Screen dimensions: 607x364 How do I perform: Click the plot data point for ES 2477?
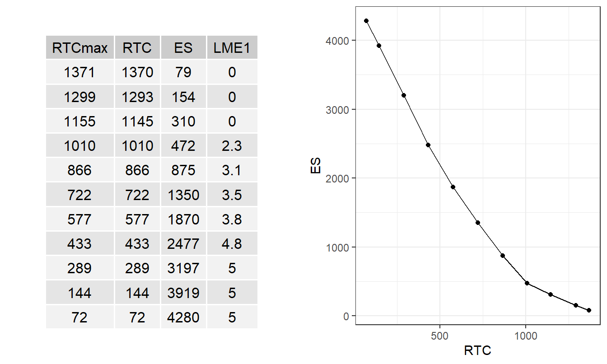(x=428, y=145)
